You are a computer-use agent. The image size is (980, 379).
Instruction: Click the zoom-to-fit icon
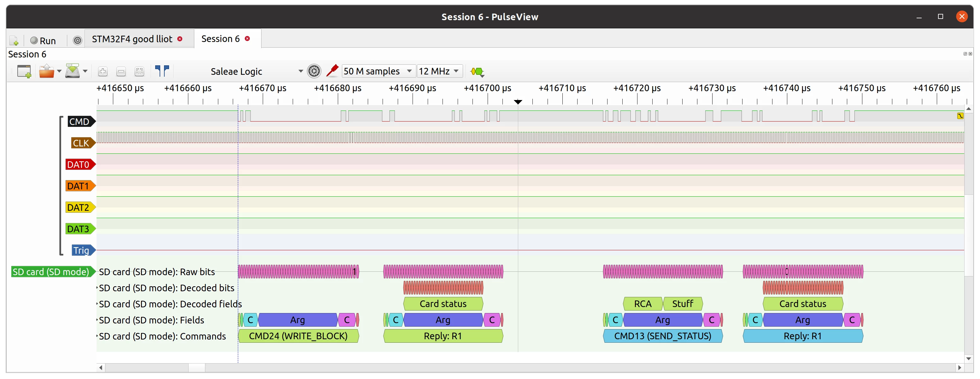tap(139, 72)
